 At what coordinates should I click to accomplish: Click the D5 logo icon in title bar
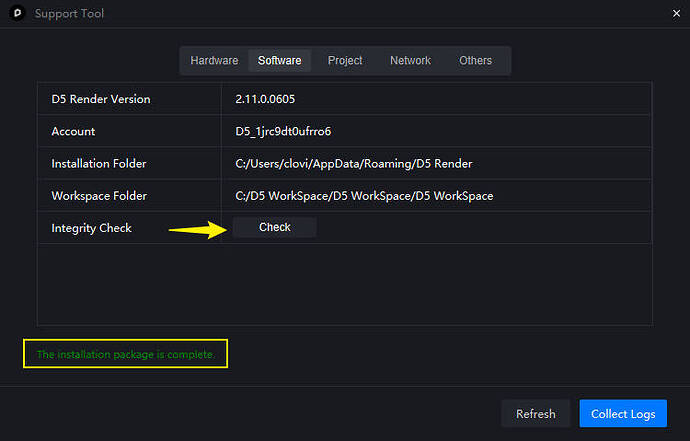pyautogui.click(x=17, y=13)
